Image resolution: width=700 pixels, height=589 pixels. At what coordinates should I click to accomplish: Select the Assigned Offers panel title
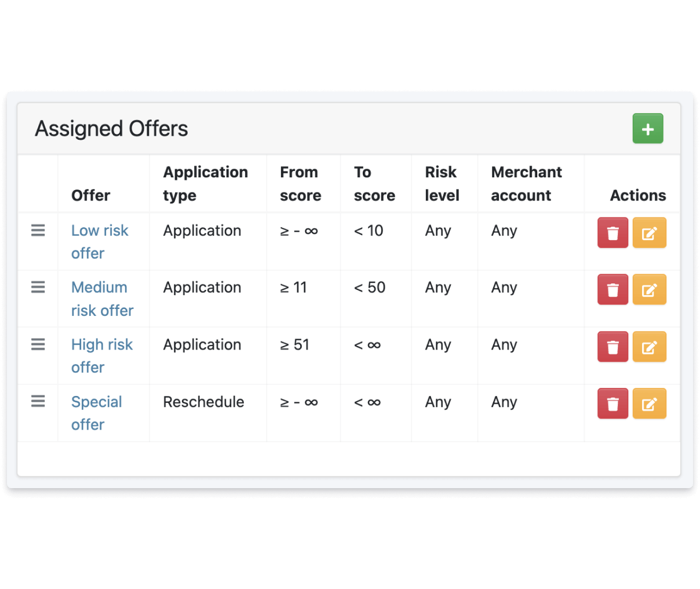click(111, 129)
